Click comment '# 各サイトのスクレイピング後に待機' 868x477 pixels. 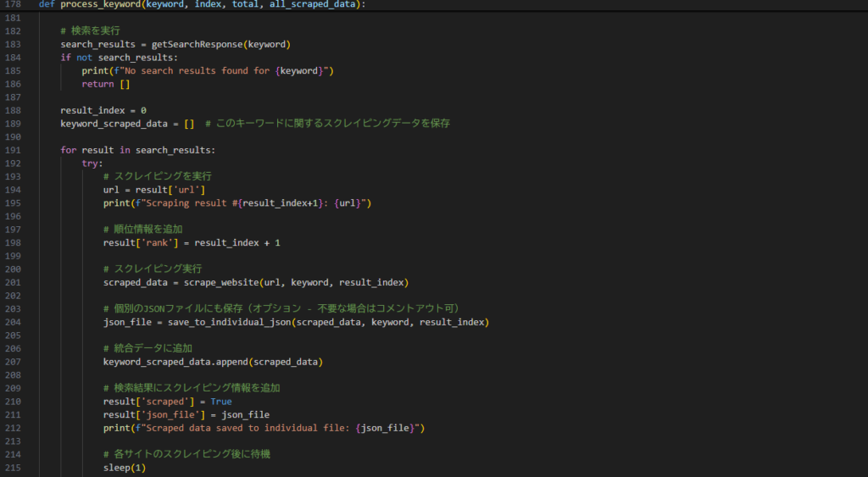[186, 454]
